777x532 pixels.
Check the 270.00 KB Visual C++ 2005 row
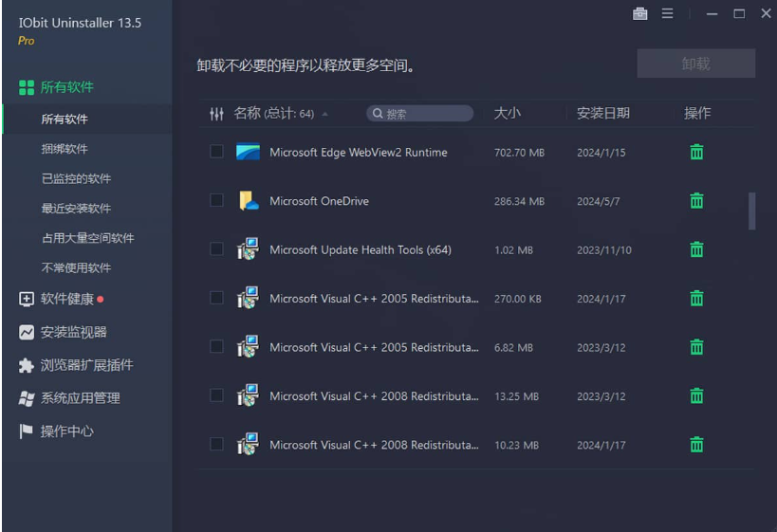pos(216,298)
